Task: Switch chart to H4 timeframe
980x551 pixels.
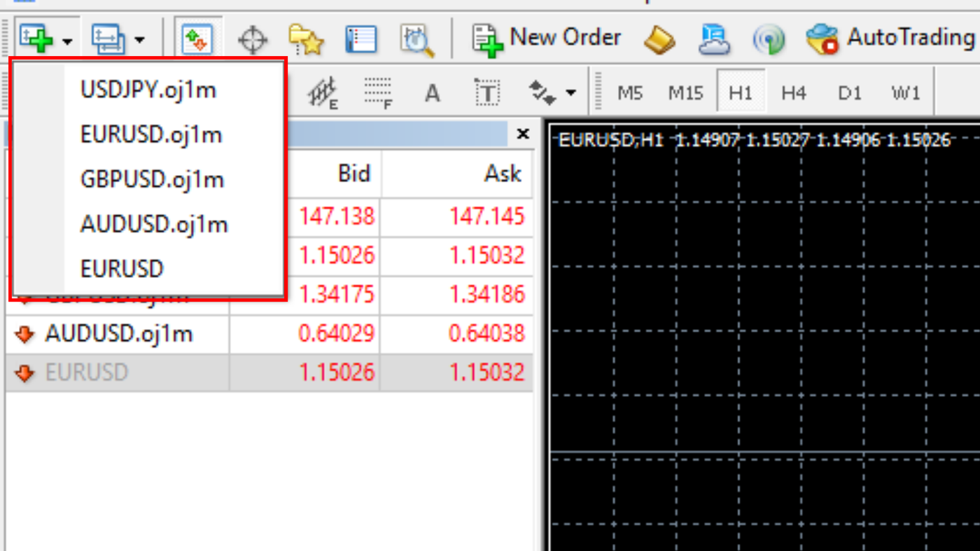Action: point(793,91)
